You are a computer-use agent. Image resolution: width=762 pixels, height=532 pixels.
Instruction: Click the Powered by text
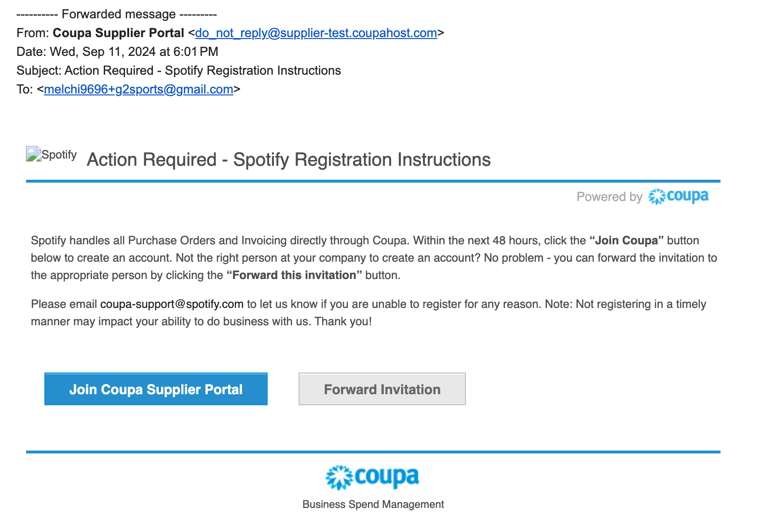pyautogui.click(x=609, y=197)
